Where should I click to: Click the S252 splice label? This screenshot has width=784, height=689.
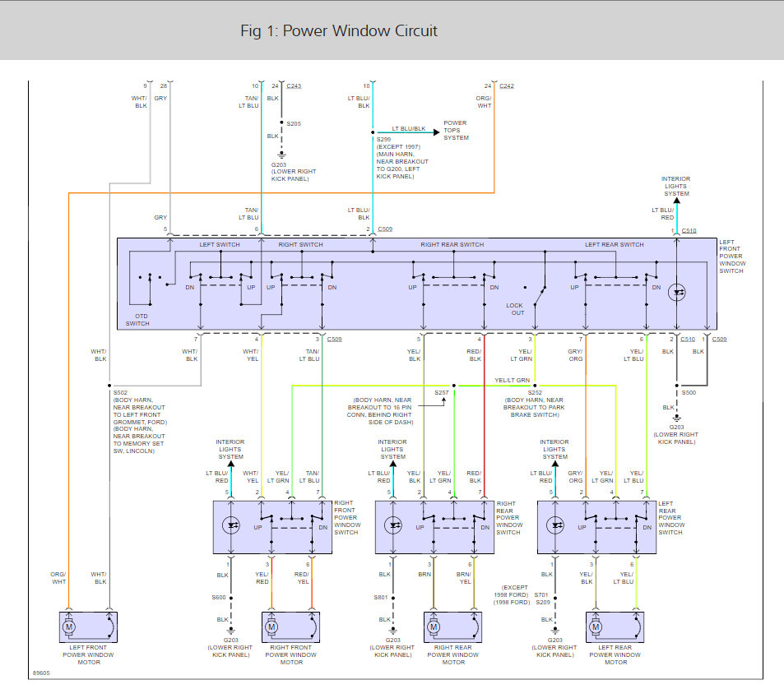535,393
